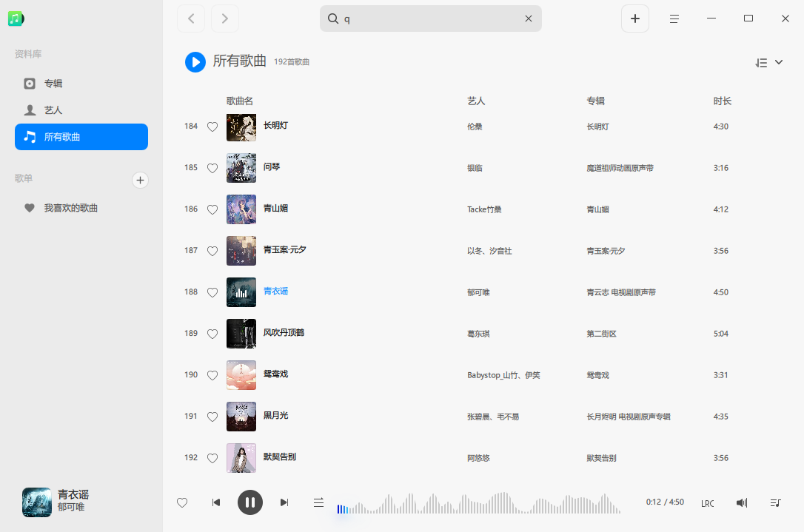Open the 我喜欢的歌曲 playlist
Screen dimensions: 804x532
(x=81, y=208)
